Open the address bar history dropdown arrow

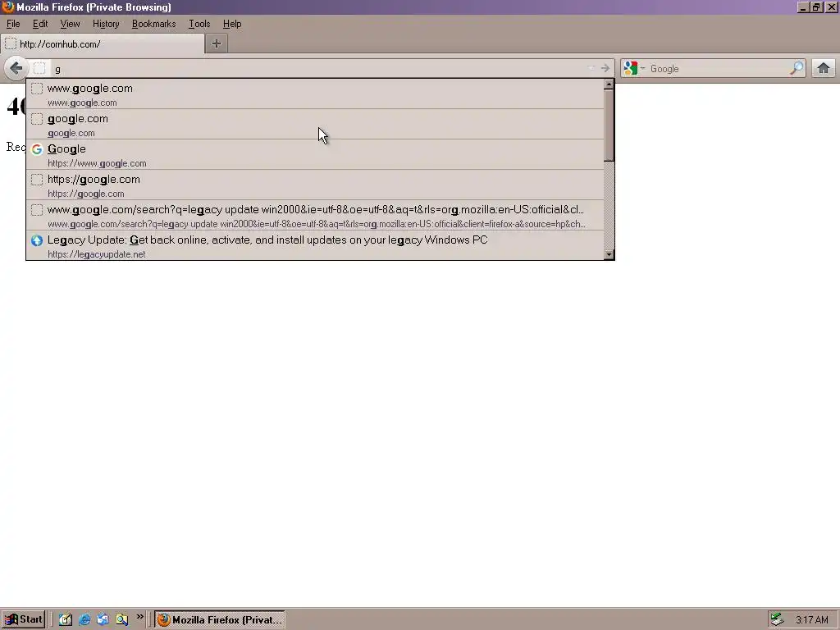point(591,68)
